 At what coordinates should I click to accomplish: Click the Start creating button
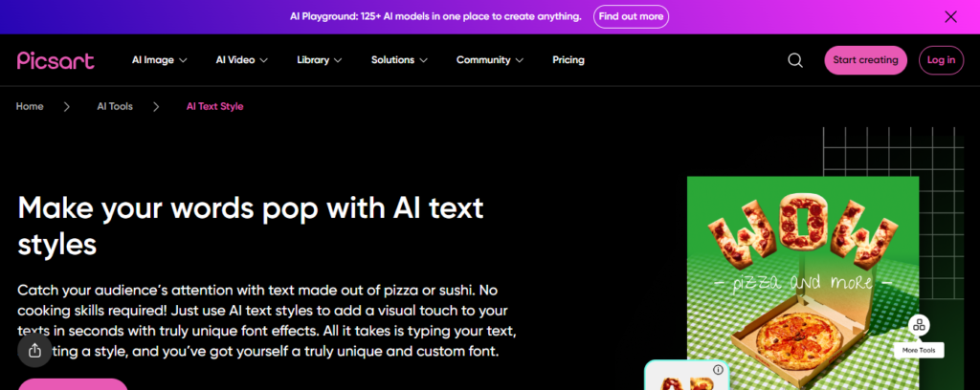(865, 60)
